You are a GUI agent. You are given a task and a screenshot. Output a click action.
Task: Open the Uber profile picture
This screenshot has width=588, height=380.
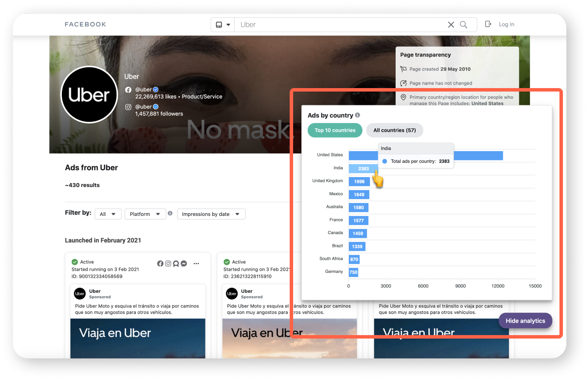click(89, 95)
